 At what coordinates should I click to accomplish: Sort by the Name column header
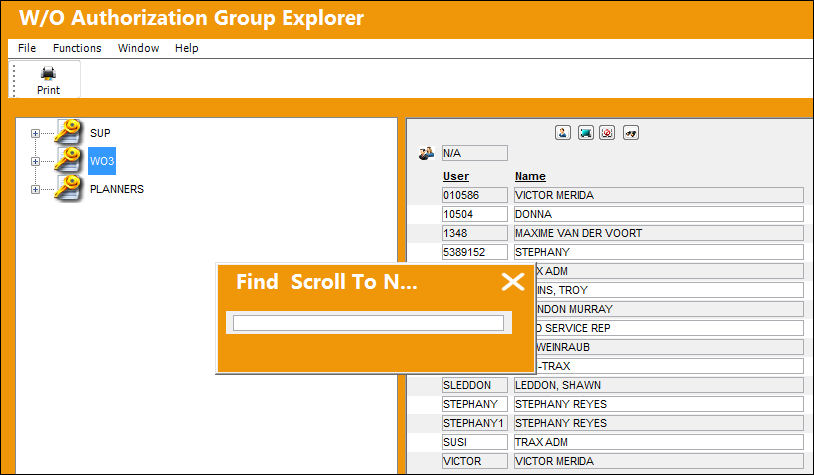tap(530, 177)
